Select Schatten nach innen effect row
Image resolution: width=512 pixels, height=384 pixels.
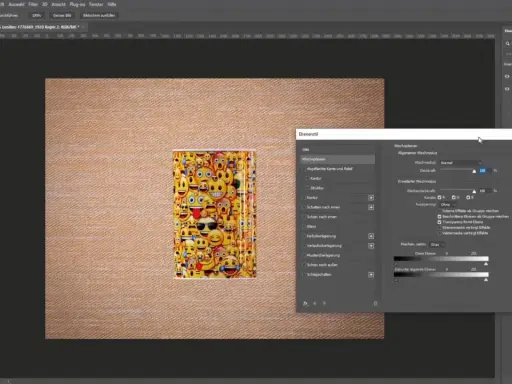(x=337, y=207)
